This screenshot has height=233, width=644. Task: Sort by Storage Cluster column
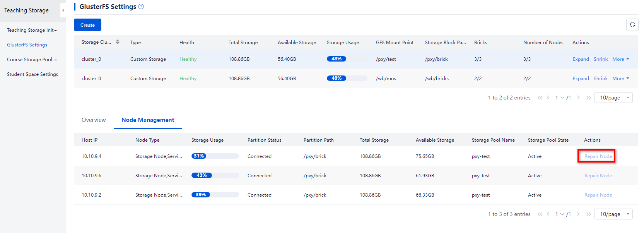[118, 42]
